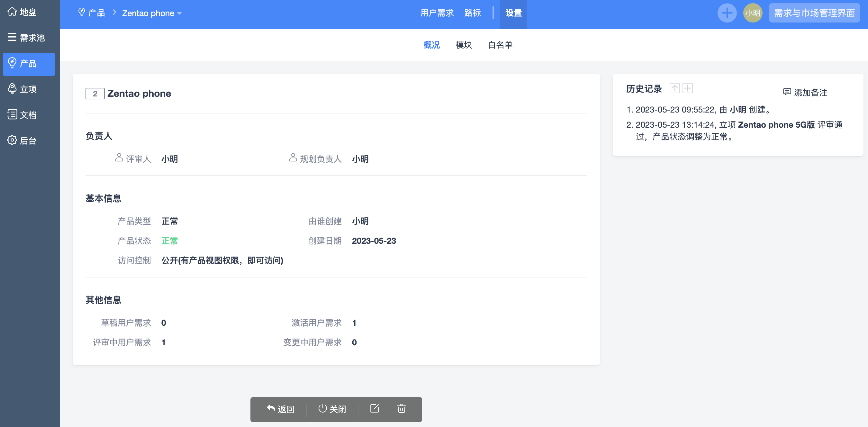Go to 立项 in the sidebar

[x=22, y=89]
